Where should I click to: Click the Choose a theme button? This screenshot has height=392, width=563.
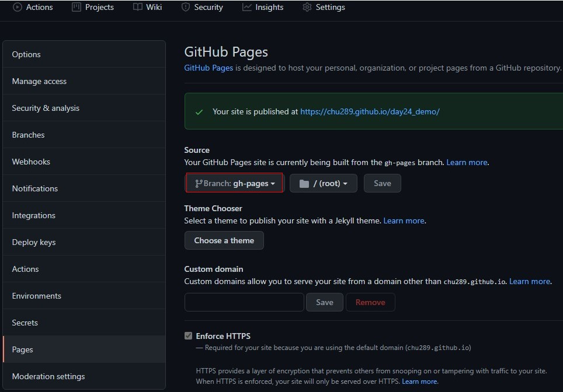click(x=224, y=240)
